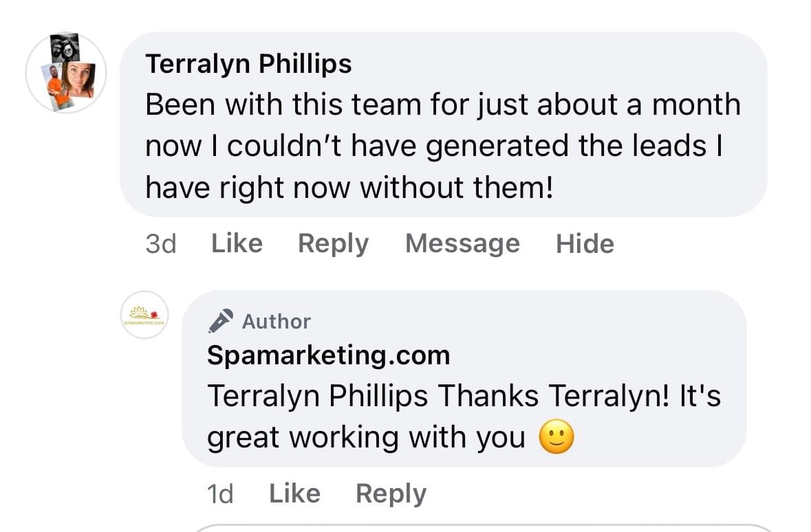This screenshot has width=811, height=532.
Task: Hide Terralyn Phillips' comment
Action: (585, 243)
